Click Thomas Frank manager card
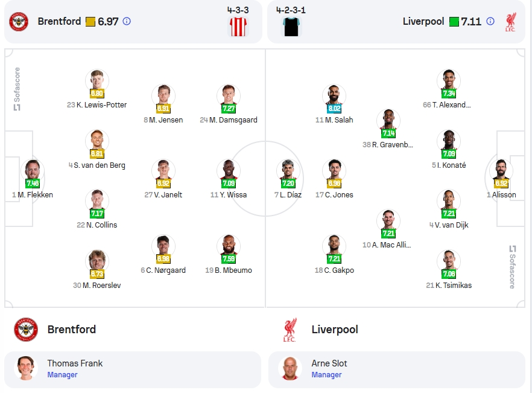The image size is (532, 393). (x=133, y=369)
